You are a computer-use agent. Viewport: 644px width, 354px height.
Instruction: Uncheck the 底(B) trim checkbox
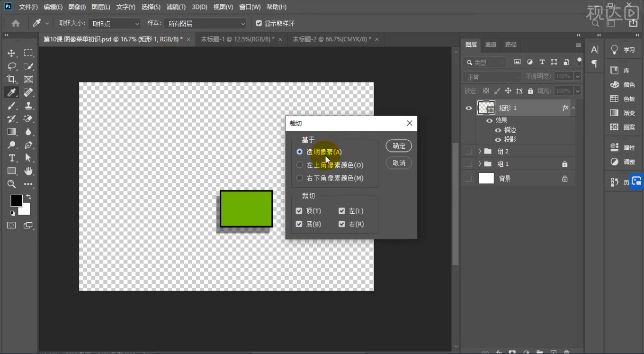[299, 224]
